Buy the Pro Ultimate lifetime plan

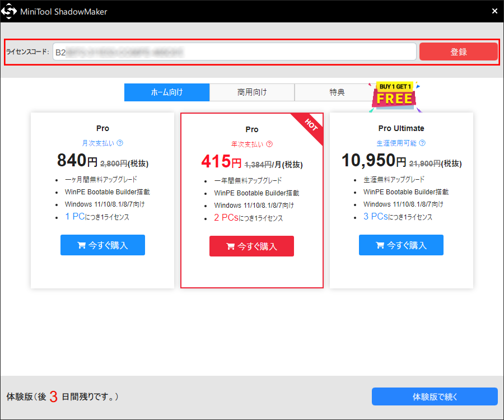(x=401, y=245)
